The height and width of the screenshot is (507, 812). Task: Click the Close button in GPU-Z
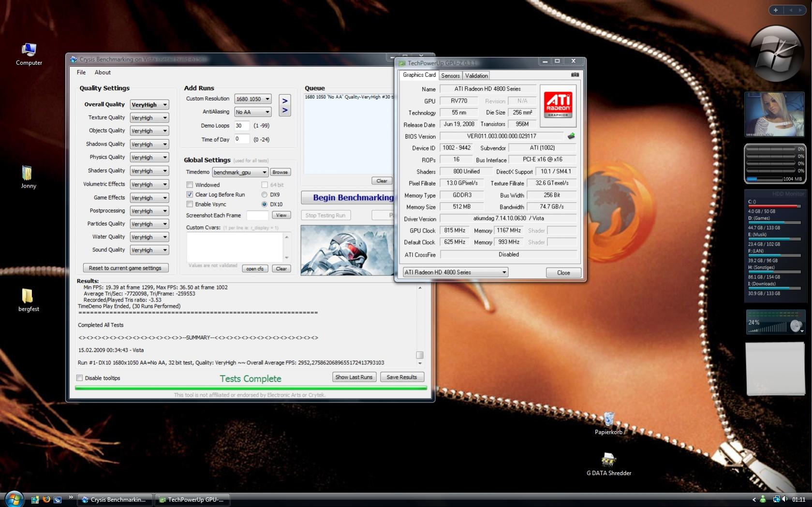[563, 273]
